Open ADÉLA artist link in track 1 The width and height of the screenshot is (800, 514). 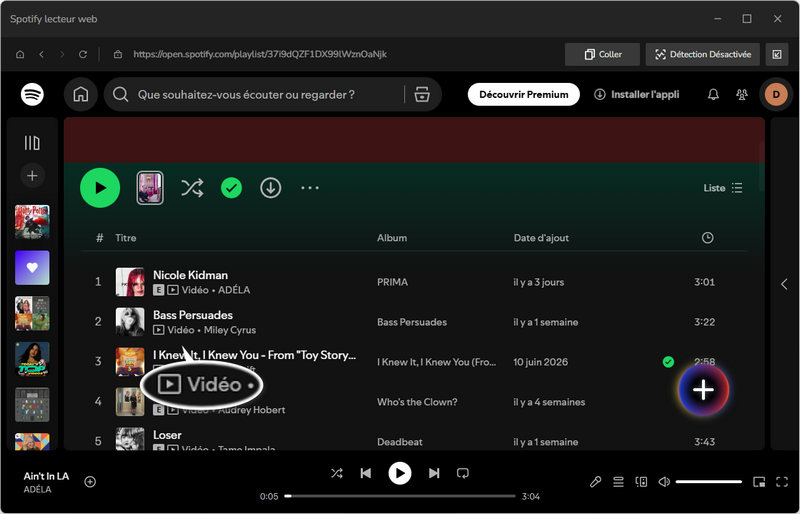point(234,290)
